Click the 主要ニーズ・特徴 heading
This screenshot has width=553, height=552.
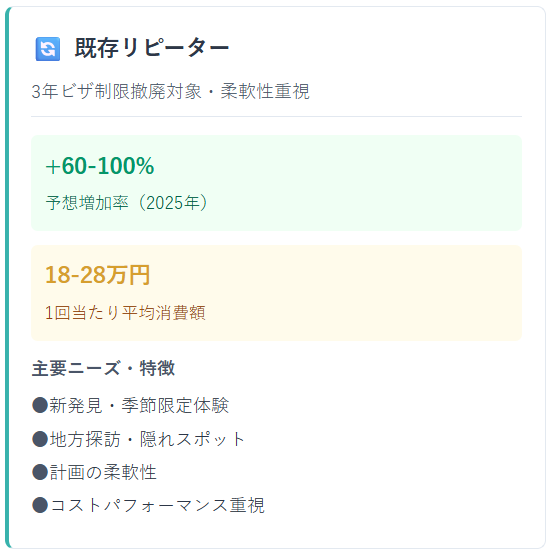pyautogui.click(x=103, y=368)
